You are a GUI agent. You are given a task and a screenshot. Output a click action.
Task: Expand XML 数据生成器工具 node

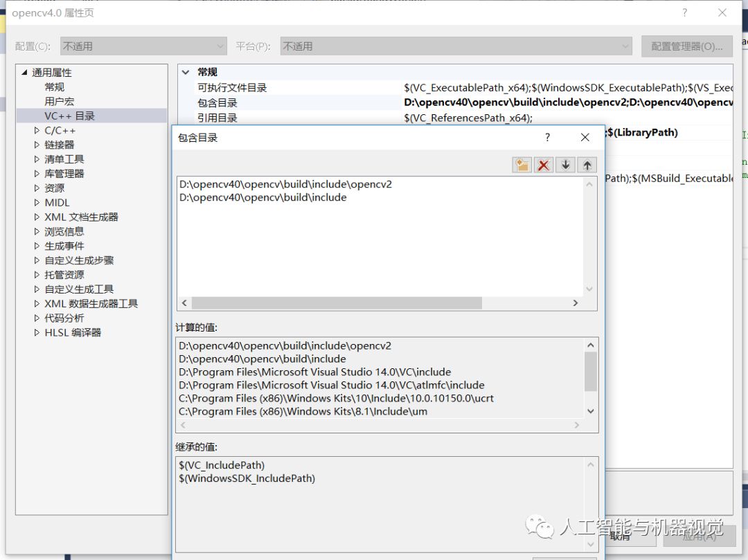(37, 304)
